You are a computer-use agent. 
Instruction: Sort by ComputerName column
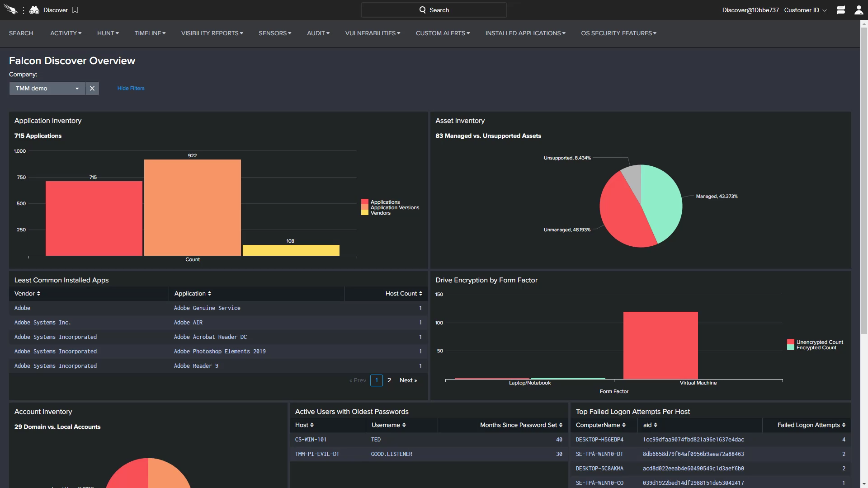(x=600, y=425)
